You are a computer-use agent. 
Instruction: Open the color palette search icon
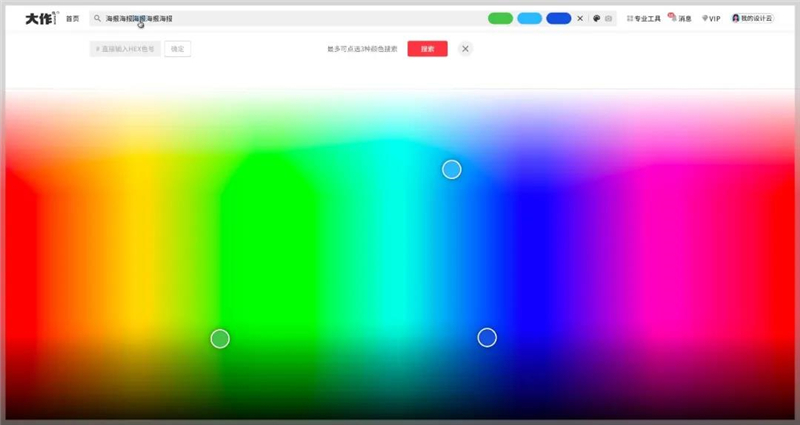pos(596,18)
